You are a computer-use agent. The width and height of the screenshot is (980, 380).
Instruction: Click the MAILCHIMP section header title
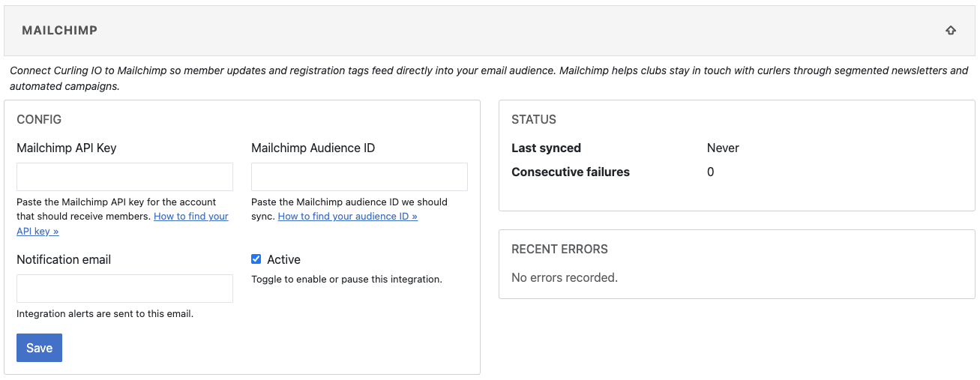60,31
